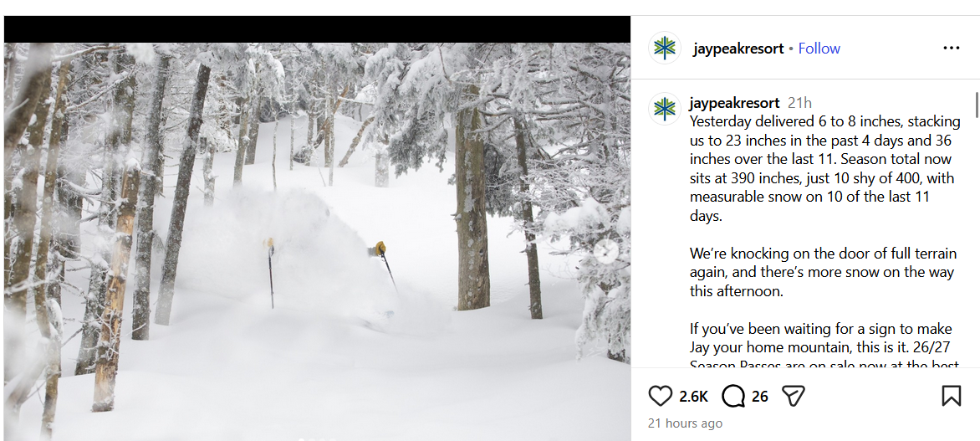Follow the jaypeakresort account
The image size is (980, 441).
pyautogui.click(x=819, y=49)
